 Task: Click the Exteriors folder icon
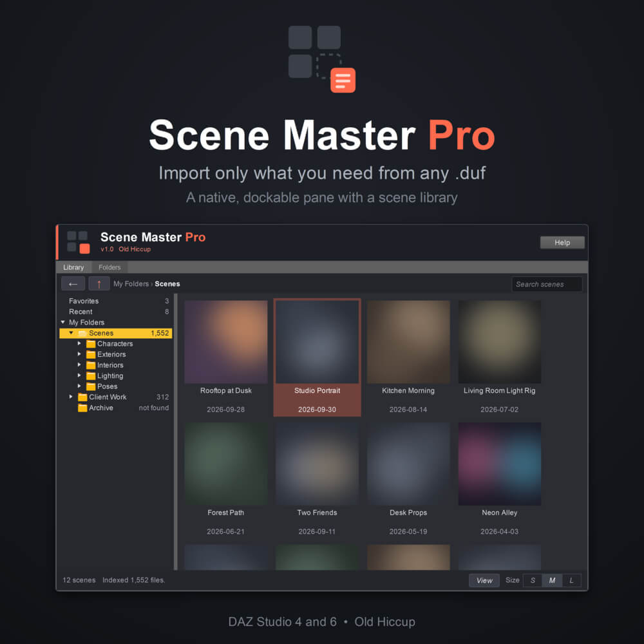click(91, 354)
